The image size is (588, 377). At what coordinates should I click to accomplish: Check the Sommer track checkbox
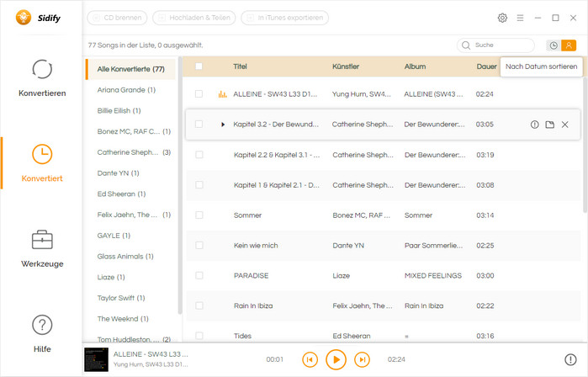(199, 215)
